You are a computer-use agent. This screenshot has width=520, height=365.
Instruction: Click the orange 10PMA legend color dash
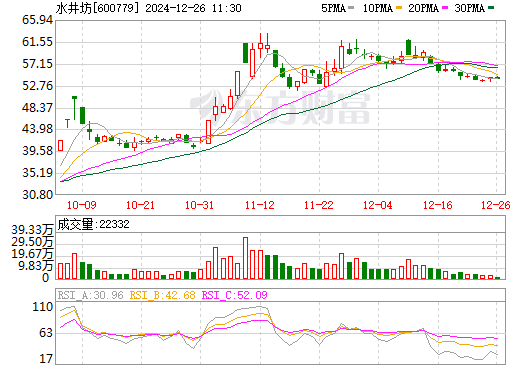(x=399, y=8)
